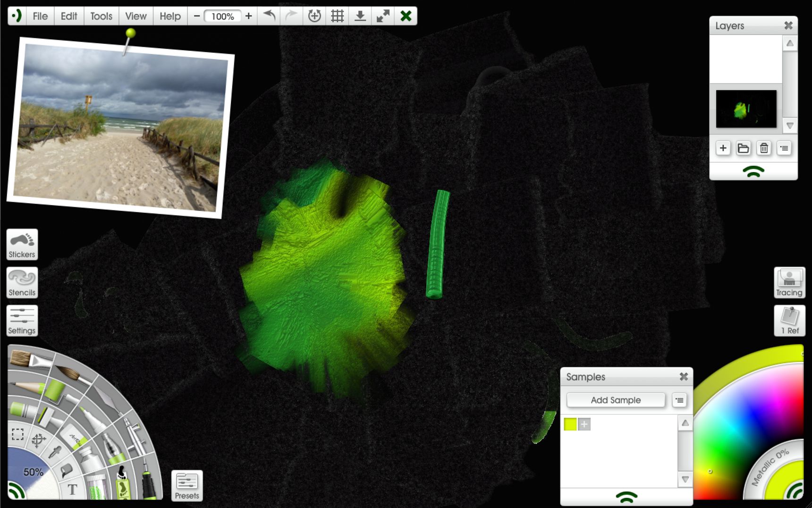Toggle fullscreen workbench mode
Screen dimensions: 812x508
[x=383, y=16]
